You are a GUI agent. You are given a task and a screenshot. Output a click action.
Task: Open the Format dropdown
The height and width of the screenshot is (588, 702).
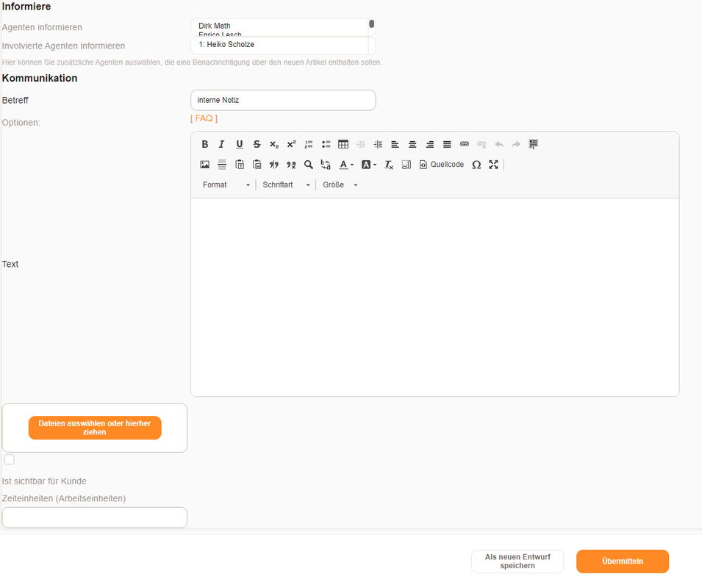(226, 184)
